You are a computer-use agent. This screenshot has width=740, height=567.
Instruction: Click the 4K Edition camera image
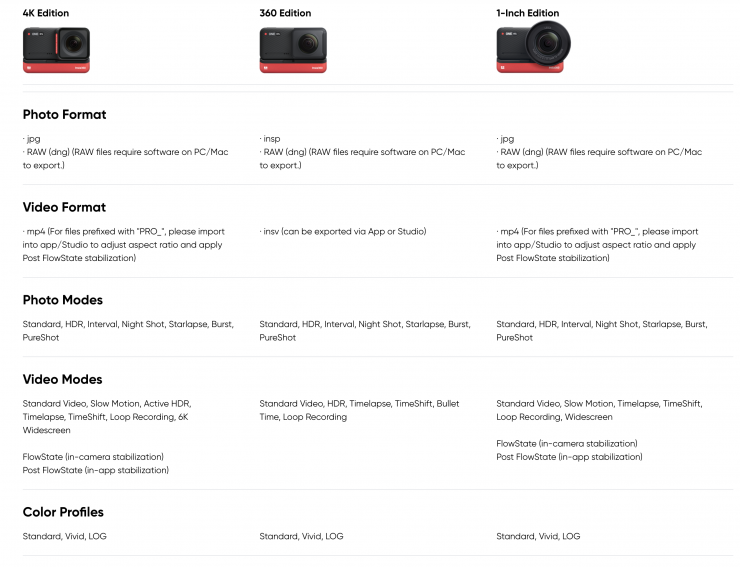[57, 49]
